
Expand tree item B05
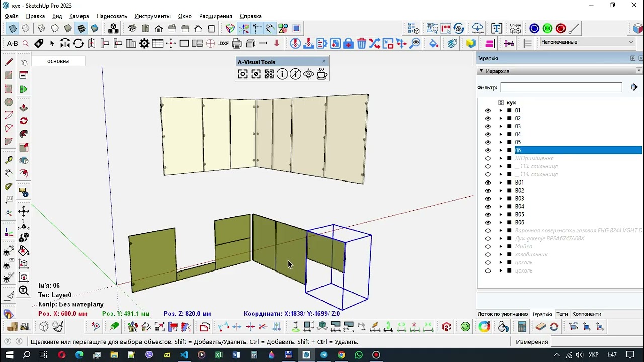point(501,215)
